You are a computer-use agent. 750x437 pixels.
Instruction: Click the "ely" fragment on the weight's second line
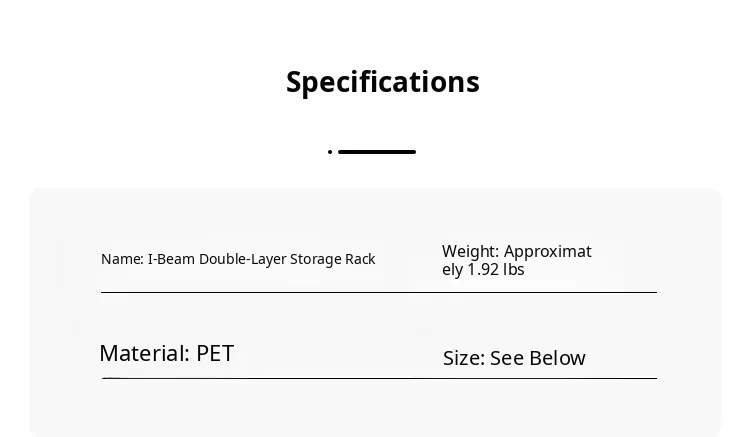click(x=452, y=270)
